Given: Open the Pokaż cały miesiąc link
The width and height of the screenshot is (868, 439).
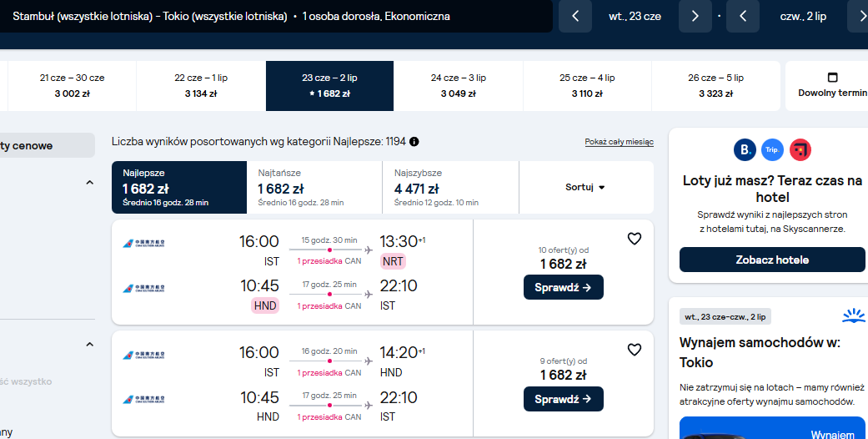Looking at the screenshot, I should [619, 142].
